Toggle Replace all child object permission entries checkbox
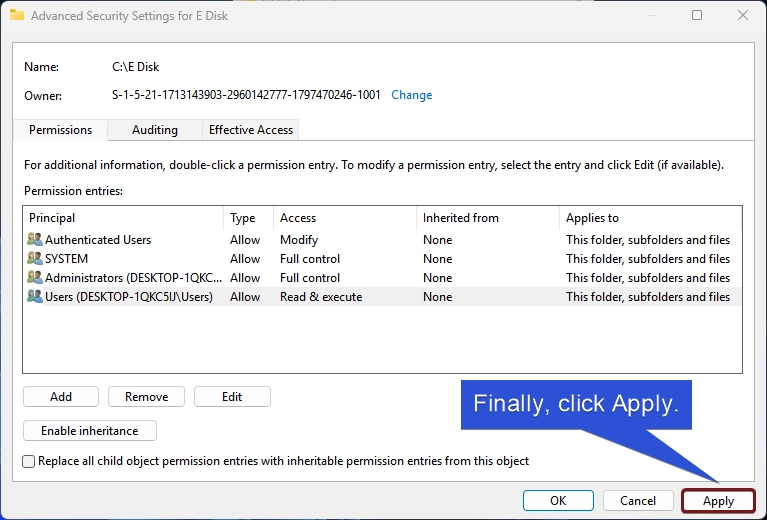767x520 pixels. point(29,461)
